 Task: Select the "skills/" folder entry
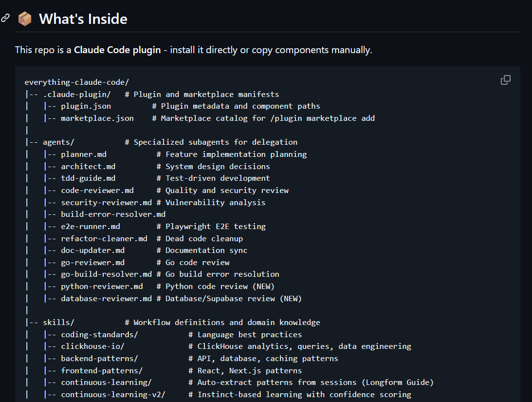[58, 323]
